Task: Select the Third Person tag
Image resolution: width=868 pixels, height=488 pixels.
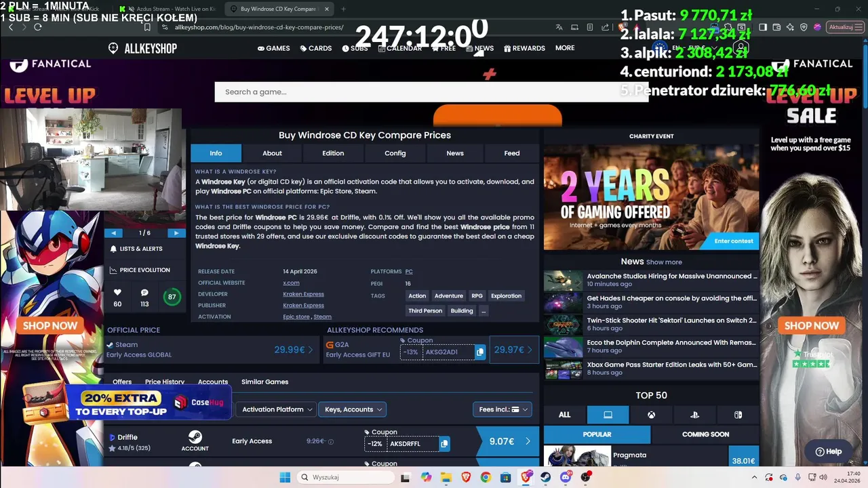Action: click(x=425, y=310)
